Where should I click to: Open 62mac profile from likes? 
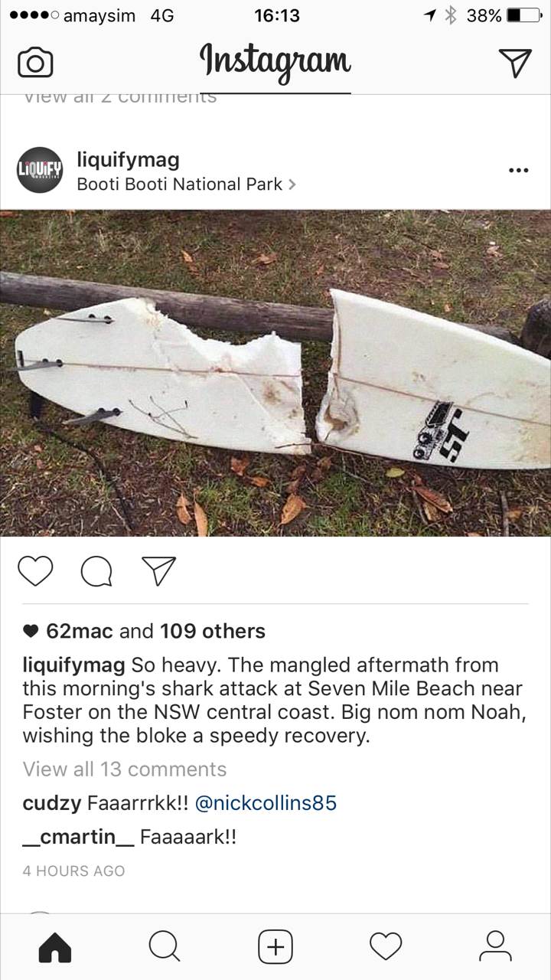click(x=80, y=631)
